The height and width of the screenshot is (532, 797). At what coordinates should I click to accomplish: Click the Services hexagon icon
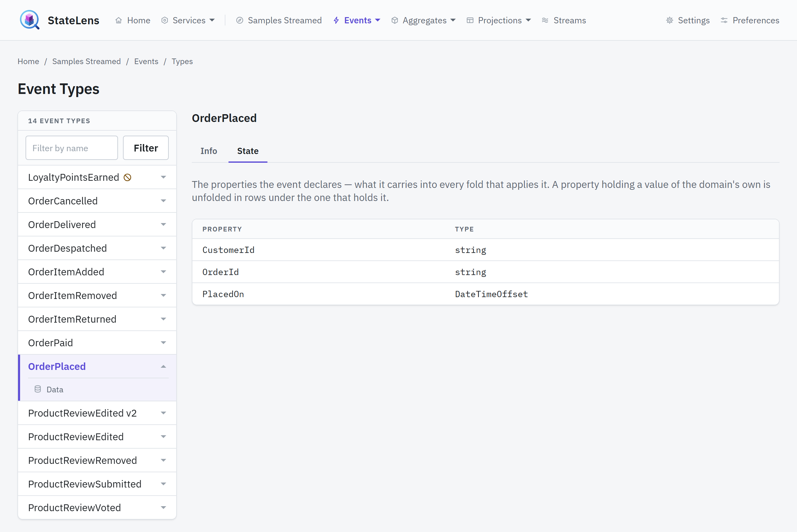[165, 20]
